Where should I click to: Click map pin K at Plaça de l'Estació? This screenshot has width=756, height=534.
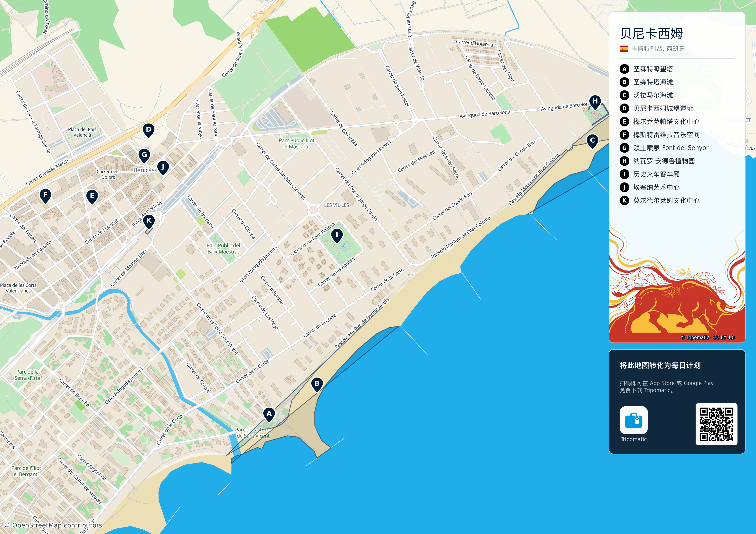coord(149,221)
